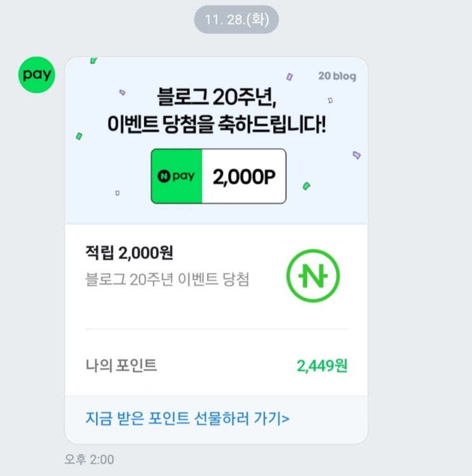Tap the 적립 2,000원 heading

click(x=130, y=252)
